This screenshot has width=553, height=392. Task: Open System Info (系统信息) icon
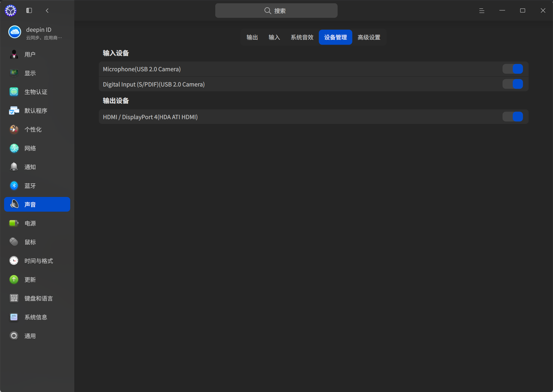click(x=14, y=317)
